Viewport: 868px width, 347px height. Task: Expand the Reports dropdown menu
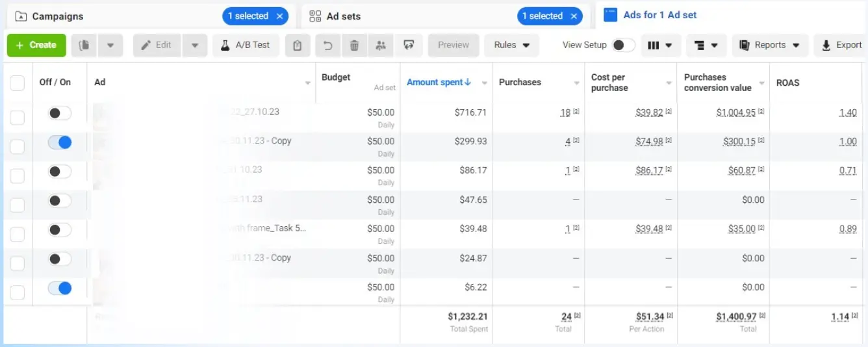[770, 45]
